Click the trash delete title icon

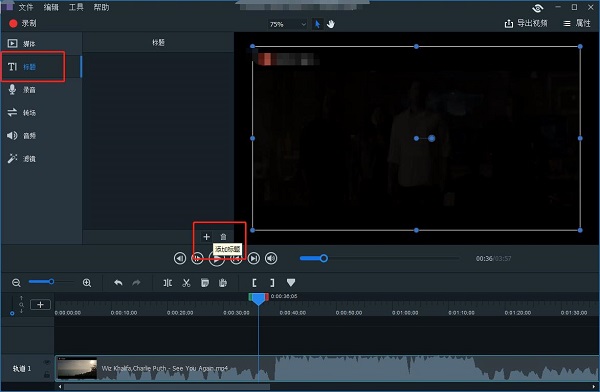(223, 237)
